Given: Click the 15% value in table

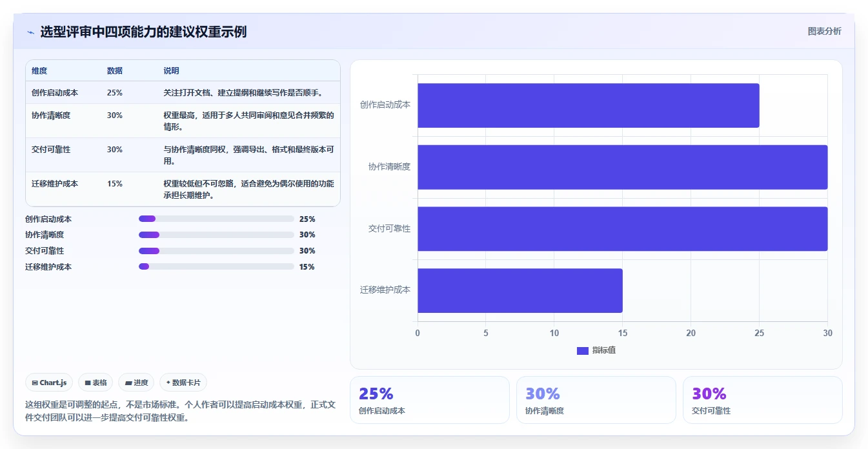Looking at the screenshot, I should click(115, 184).
